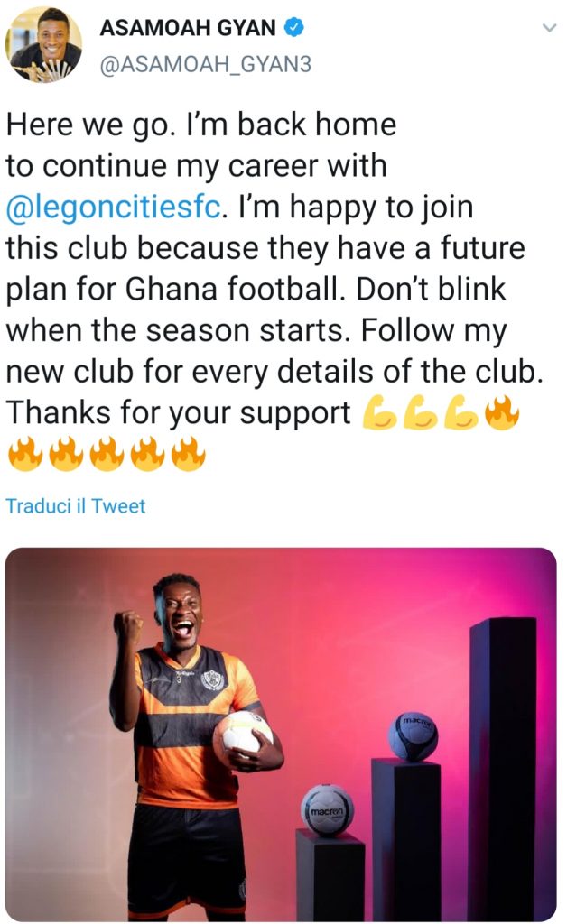The width and height of the screenshot is (567, 924).
Task: Open Asamoah Gyan's profile avatar
Action: pyautogui.click(x=43, y=45)
